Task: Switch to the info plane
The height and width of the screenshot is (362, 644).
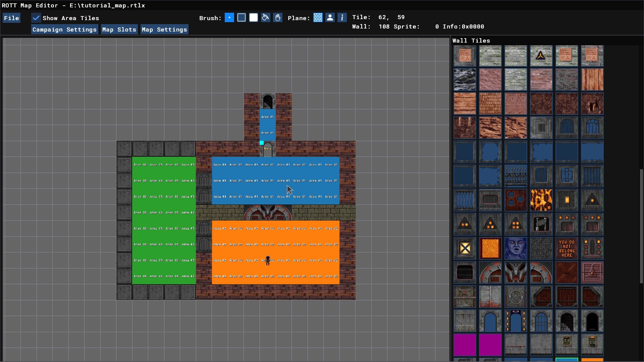Action: 342,18
